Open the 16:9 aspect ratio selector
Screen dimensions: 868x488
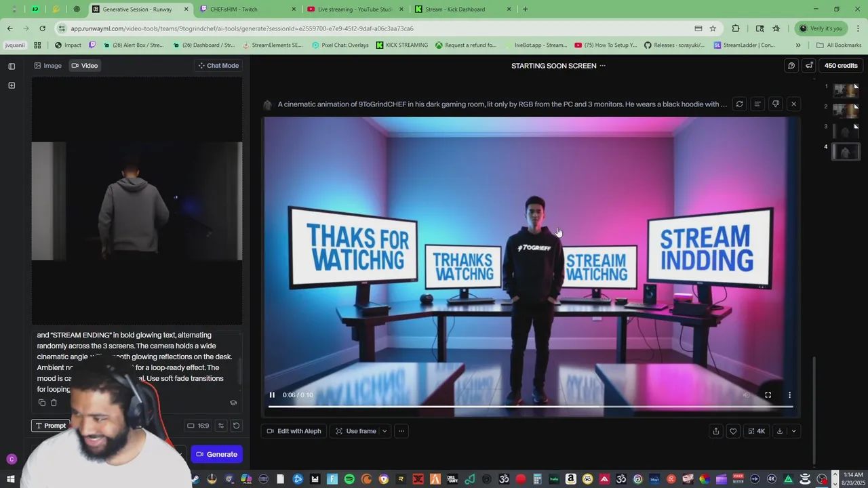pyautogui.click(x=198, y=426)
